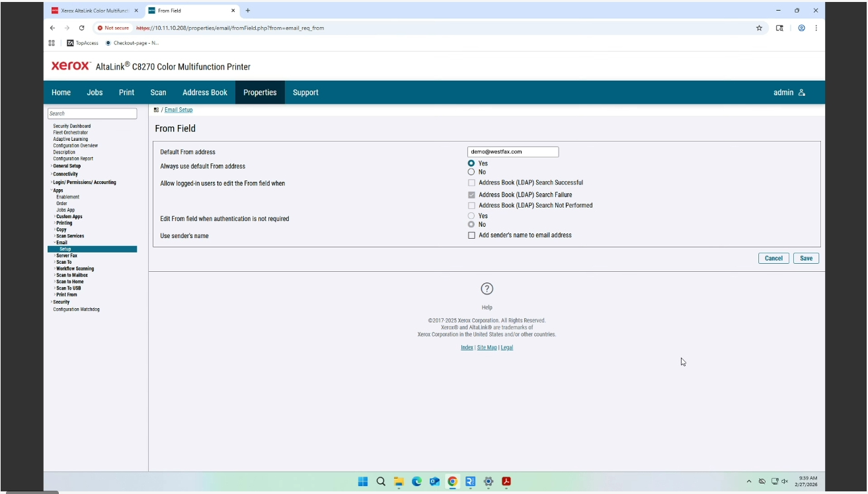Select No for Always use default From address
868x494 pixels.
coord(471,171)
